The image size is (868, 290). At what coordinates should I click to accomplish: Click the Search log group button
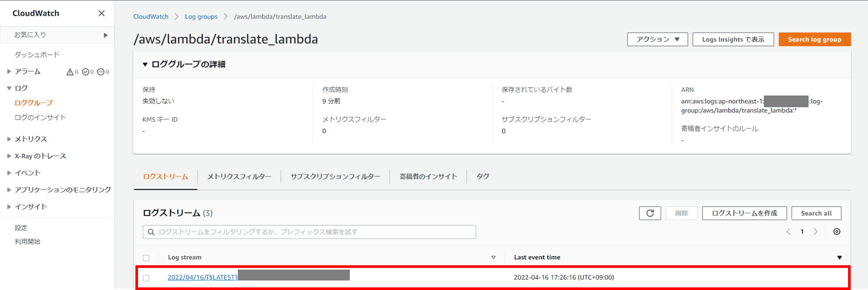click(814, 39)
